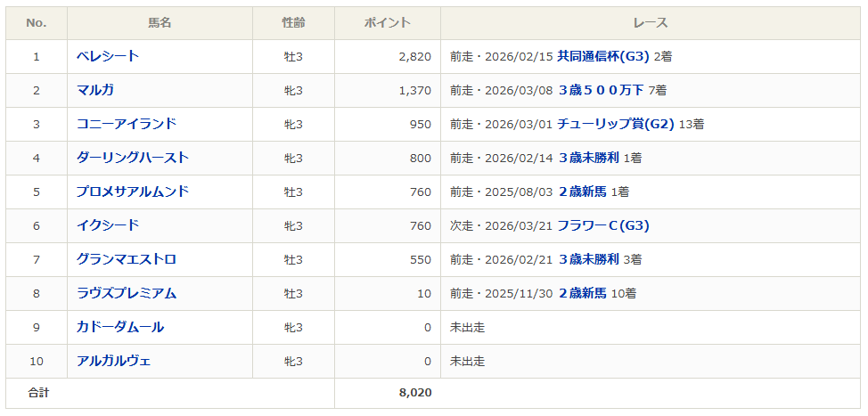Screen dimensions: 868x416
Task: Open コニーアイランド horse profile
Action: [x=127, y=124]
